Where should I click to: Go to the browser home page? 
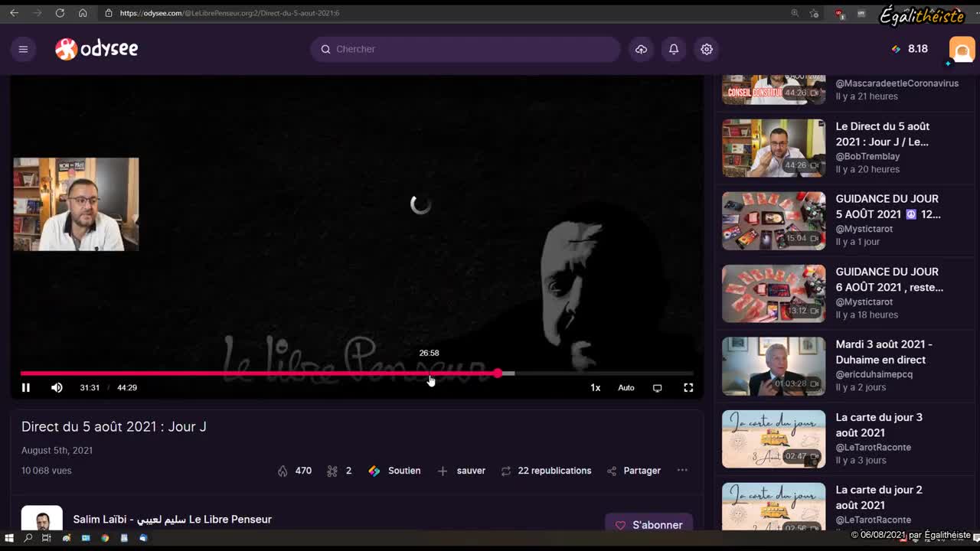pyautogui.click(x=83, y=13)
